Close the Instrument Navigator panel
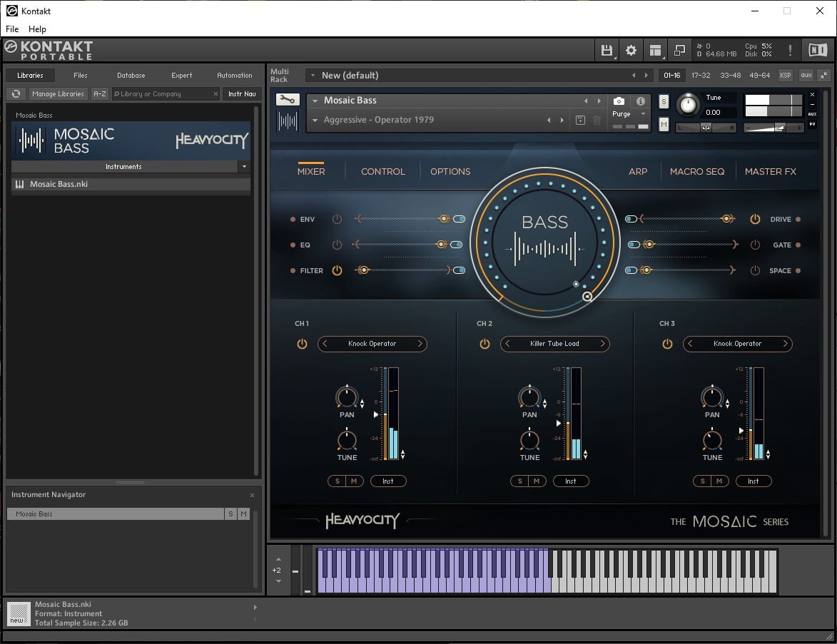 click(252, 495)
